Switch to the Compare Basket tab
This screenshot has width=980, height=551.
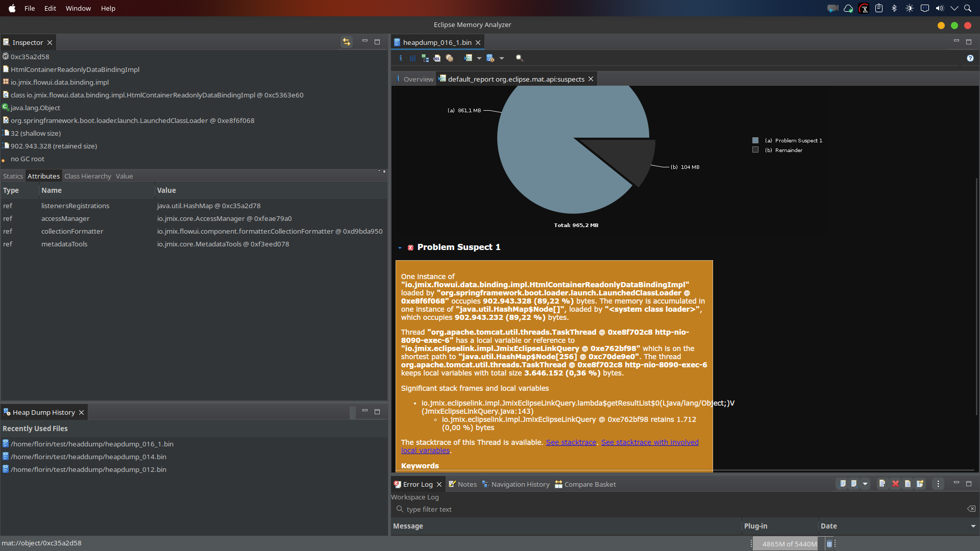point(585,484)
